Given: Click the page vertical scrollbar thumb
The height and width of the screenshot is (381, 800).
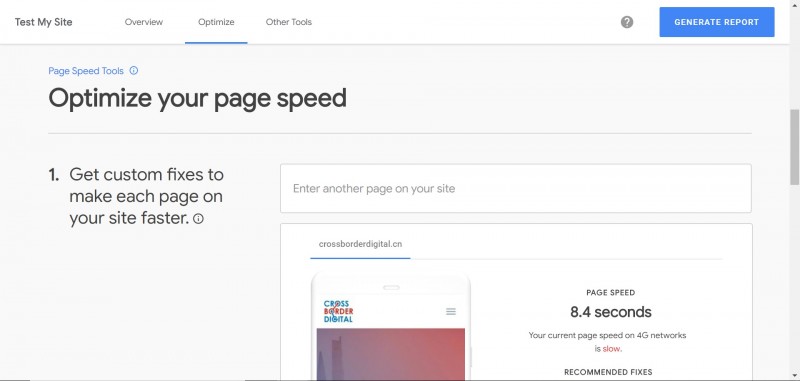Looking at the screenshot, I should (x=794, y=147).
